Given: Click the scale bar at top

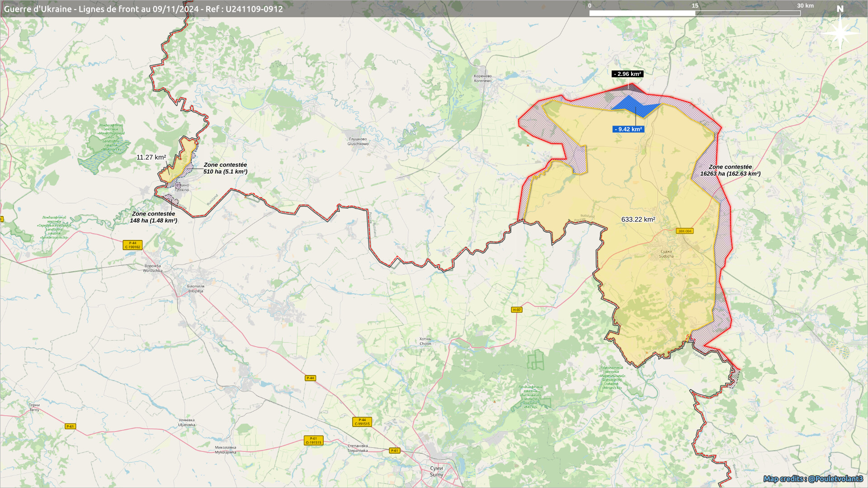Looking at the screenshot, I should click(694, 13).
